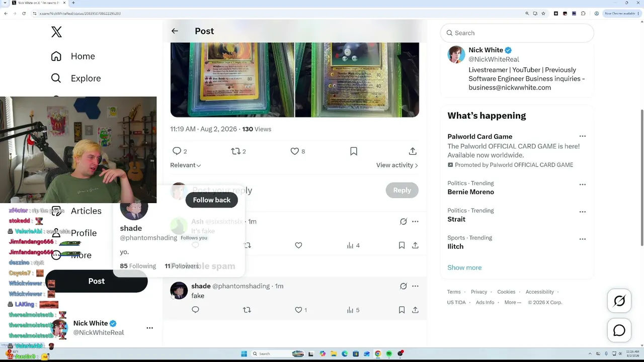This screenshot has height=362, width=644.
Task: Reload the page in Chrome
Action: tap(24, 14)
